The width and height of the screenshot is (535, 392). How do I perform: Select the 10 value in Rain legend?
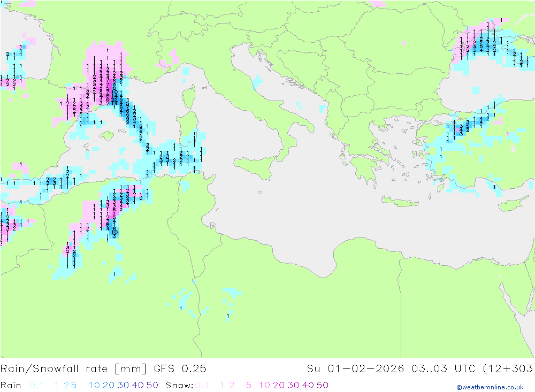coord(94,385)
